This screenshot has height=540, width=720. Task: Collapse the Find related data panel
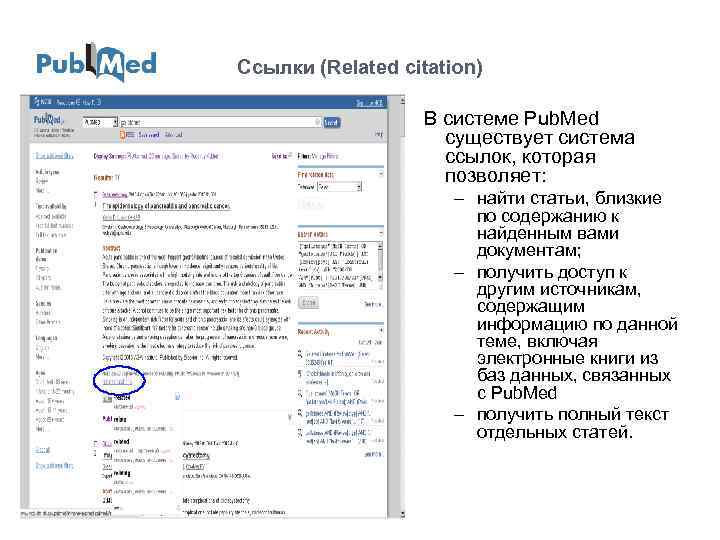pyautogui.click(x=381, y=174)
